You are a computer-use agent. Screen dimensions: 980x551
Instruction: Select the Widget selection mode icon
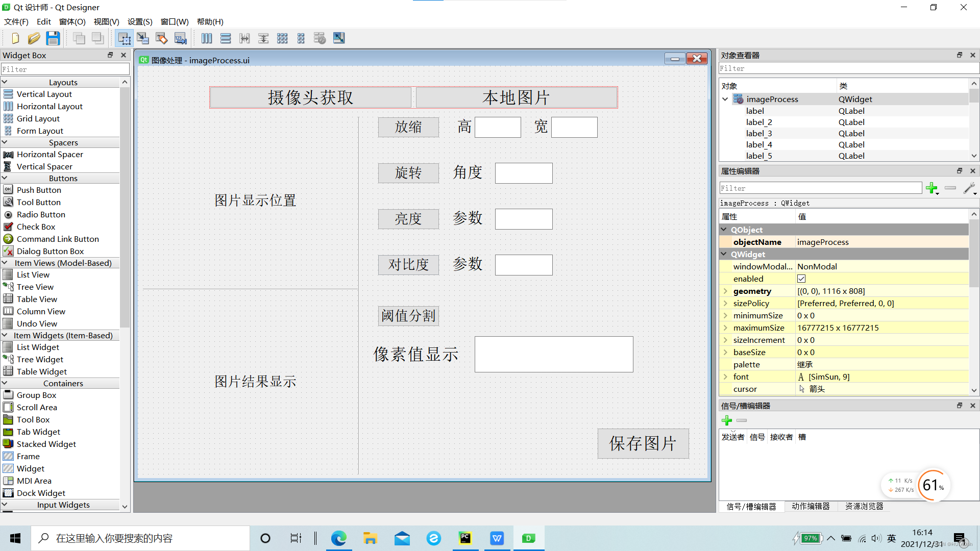pos(123,38)
